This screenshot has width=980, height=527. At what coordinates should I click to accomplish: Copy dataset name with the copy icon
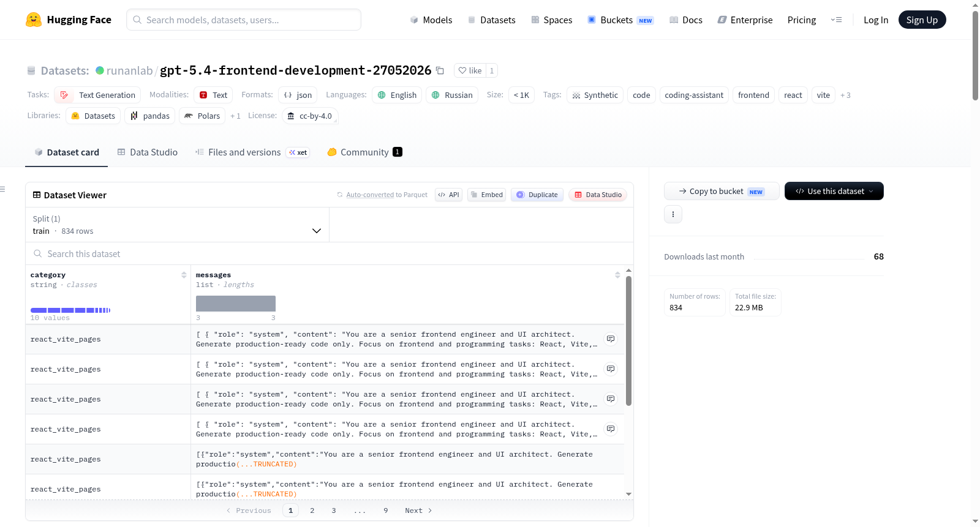[440, 70]
